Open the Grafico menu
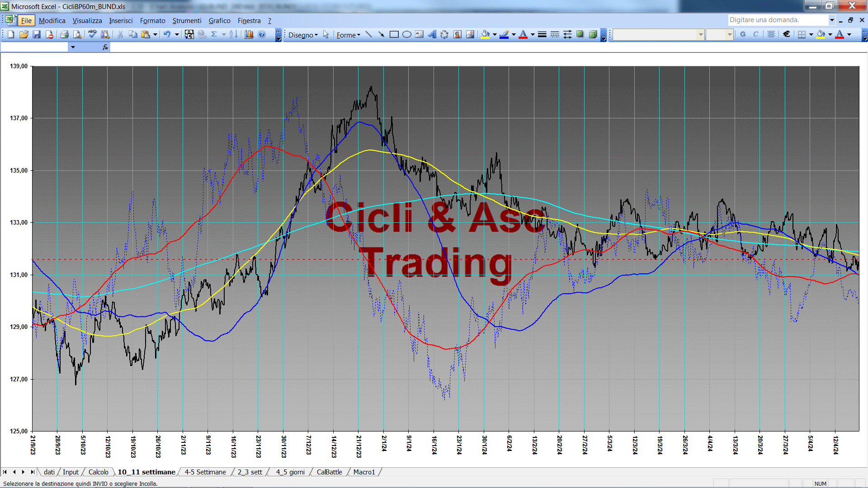The height and width of the screenshot is (488, 868). (x=219, y=20)
